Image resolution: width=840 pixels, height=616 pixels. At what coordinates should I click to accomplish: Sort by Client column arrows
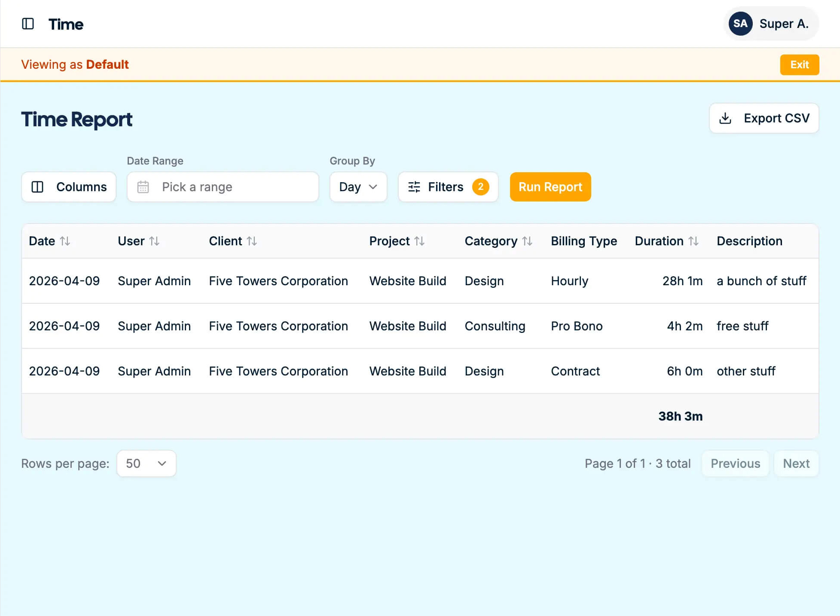pos(252,241)
